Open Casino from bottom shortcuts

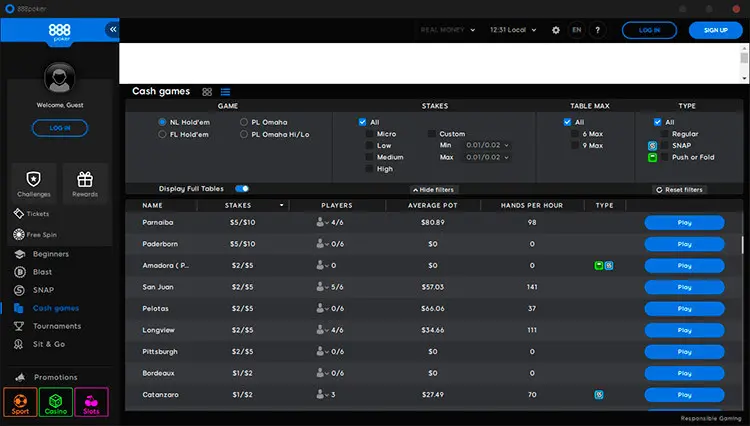[58, 402]
